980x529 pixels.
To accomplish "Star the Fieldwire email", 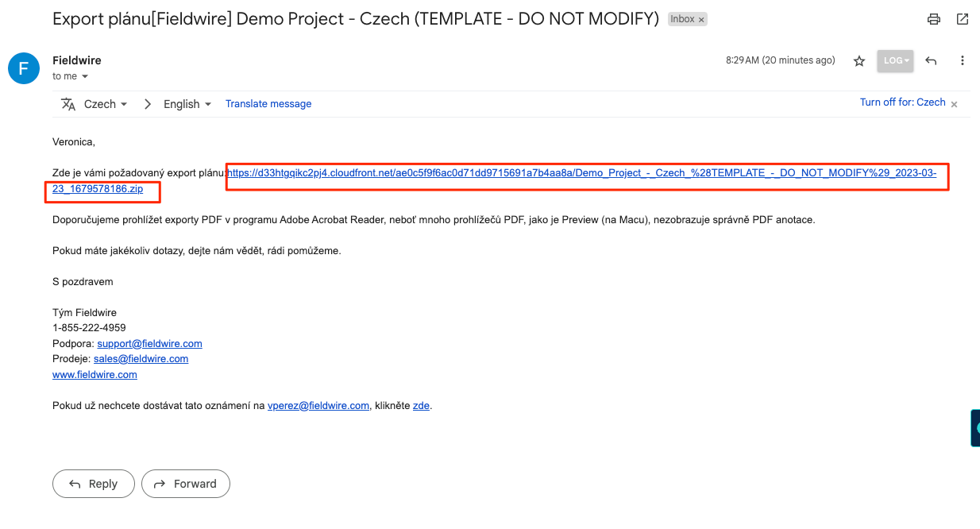I will [858, 61].
